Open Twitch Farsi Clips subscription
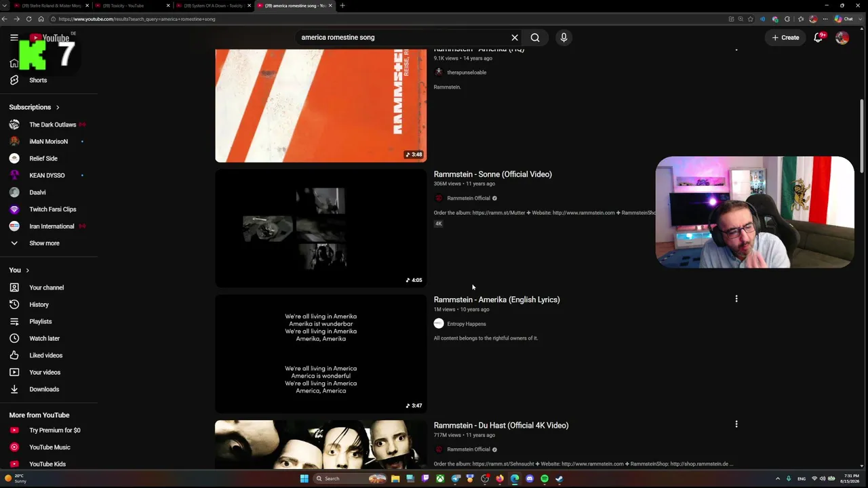 pos(52,209)
